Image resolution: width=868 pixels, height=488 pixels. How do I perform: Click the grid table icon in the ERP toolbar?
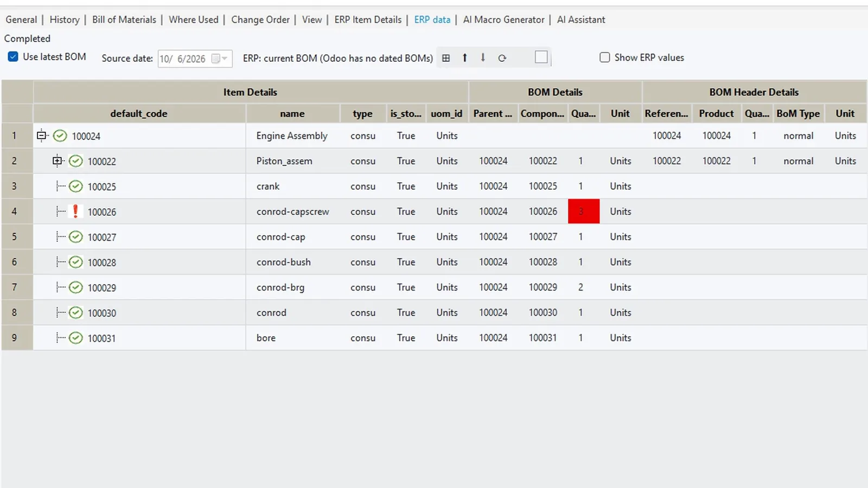[446, 58]
